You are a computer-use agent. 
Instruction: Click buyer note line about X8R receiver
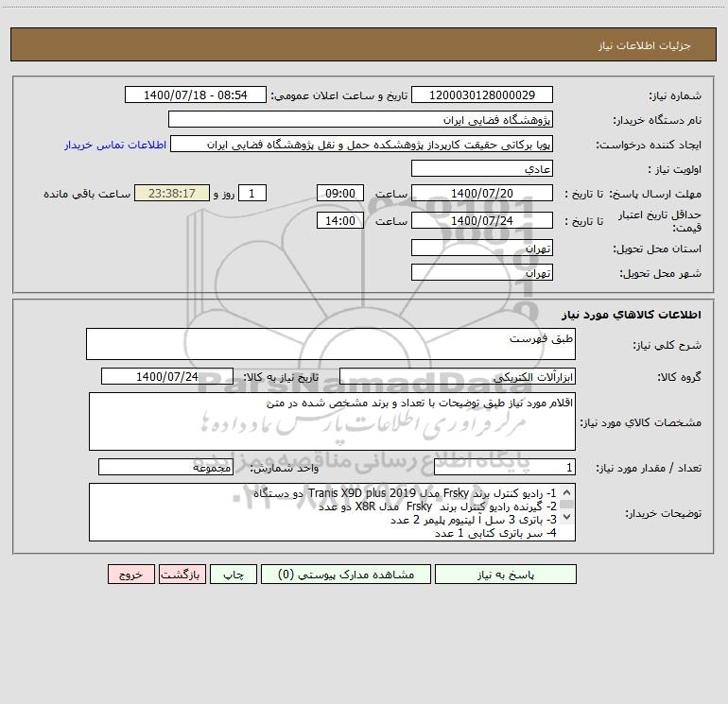click(438, 507)
